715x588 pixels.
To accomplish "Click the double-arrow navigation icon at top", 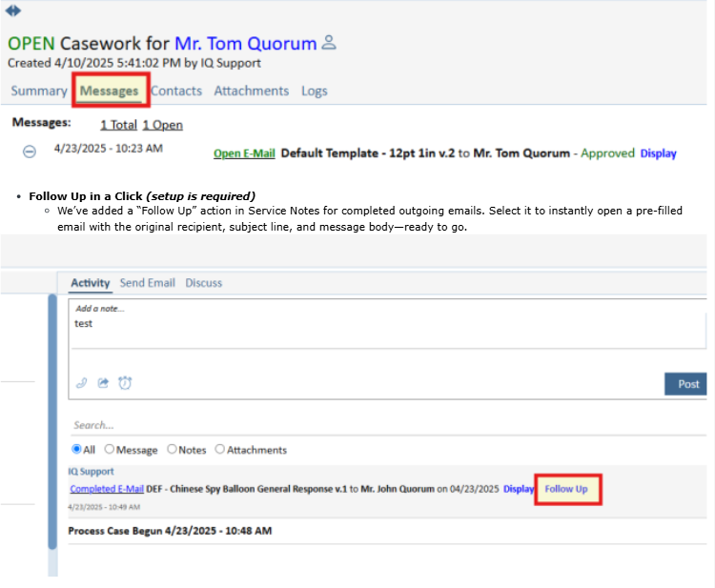I will [x=13, y=10].
